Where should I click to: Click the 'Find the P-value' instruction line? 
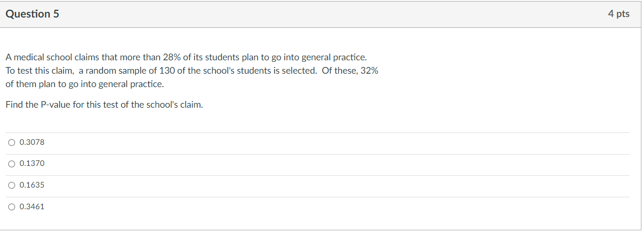pyautogui.click(x=104, y=105)
